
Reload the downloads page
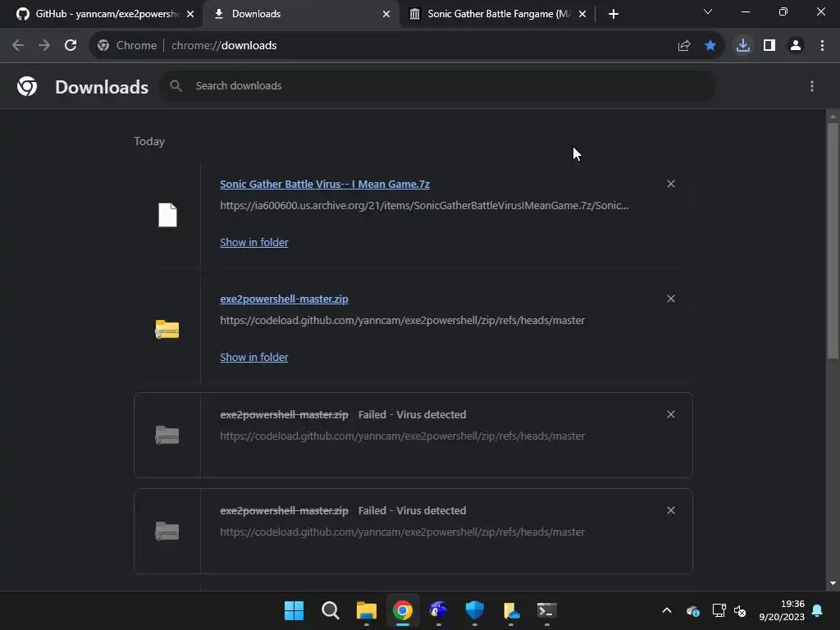[x=71, y=46]
